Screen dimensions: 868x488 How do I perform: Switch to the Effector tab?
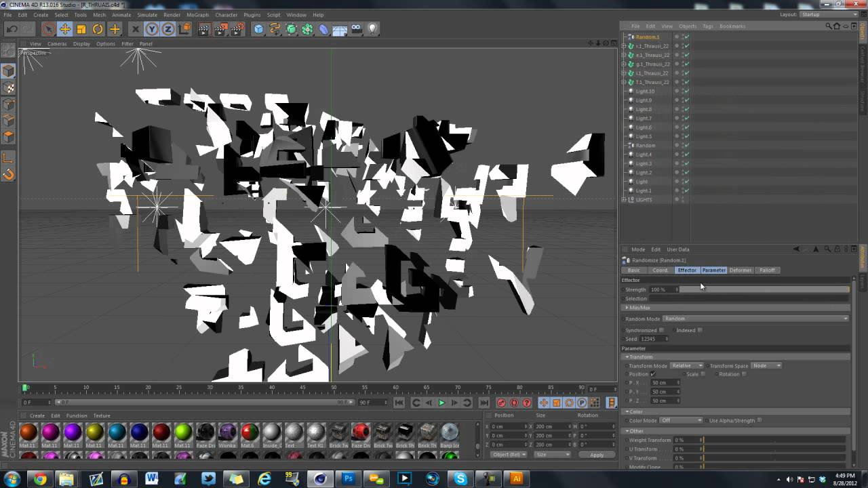click(x=687, y=270)
